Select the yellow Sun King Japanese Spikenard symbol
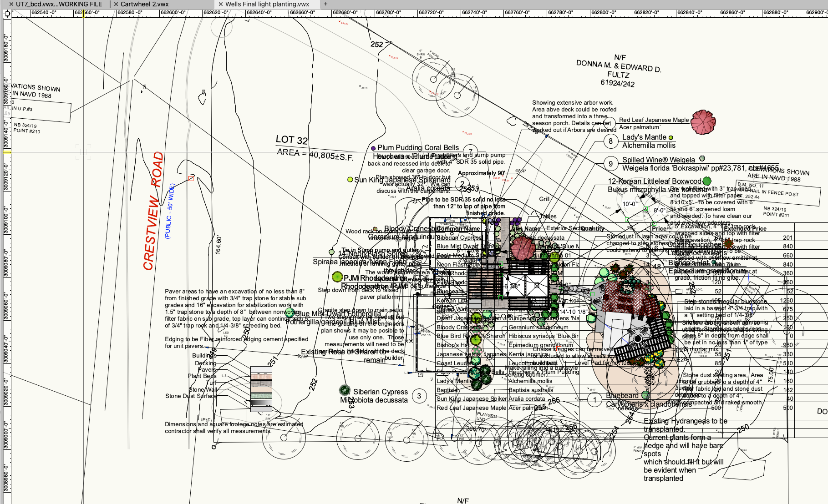 pos(350,180)
